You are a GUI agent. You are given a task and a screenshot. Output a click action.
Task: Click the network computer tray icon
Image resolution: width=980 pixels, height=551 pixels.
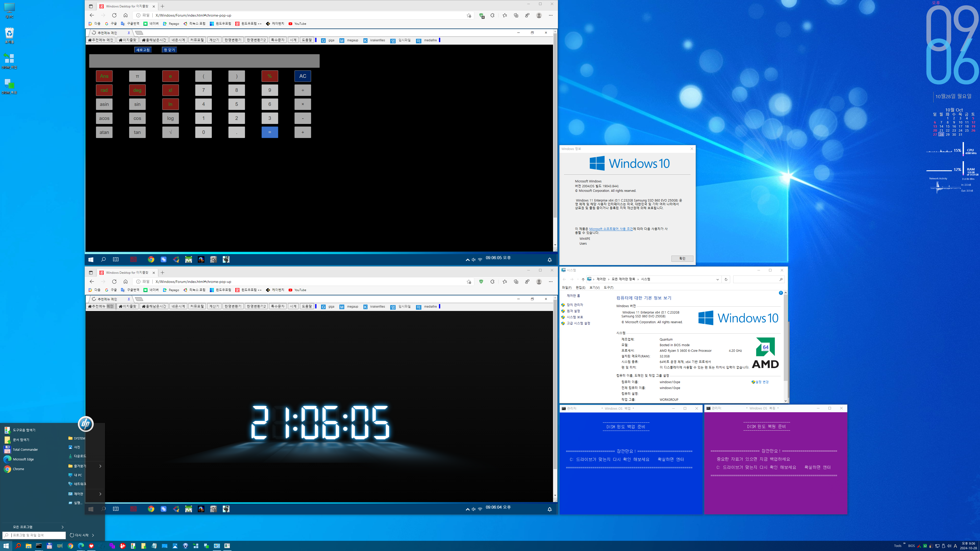[x=937, y=546]
